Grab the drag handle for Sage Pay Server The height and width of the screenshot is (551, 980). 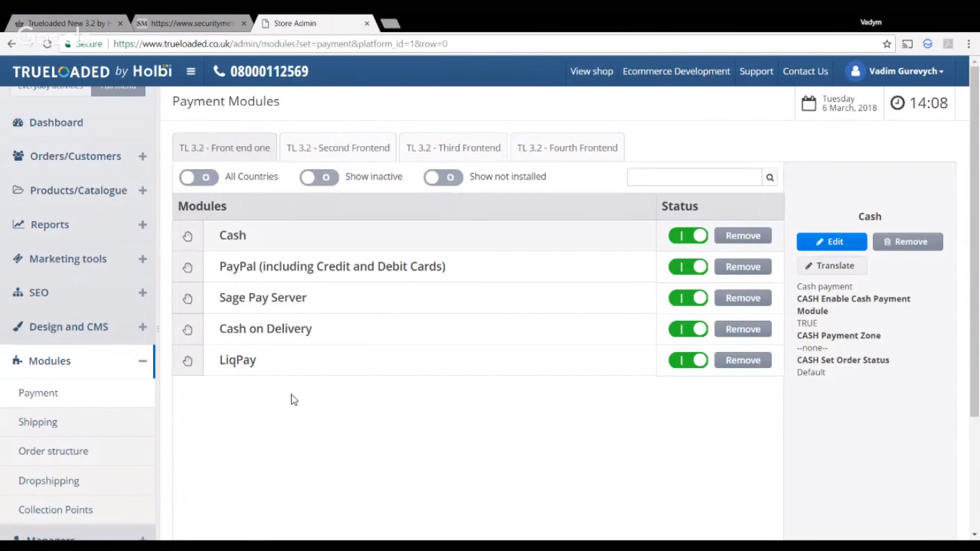tap(188, 298)
